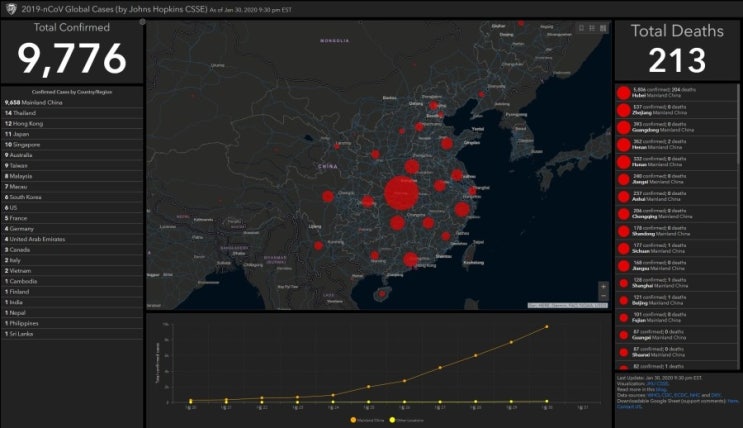Select Mainland China in the country list
Image resolution: width=743 pixels, height=428 pixels.
click(x=72, y=102)
